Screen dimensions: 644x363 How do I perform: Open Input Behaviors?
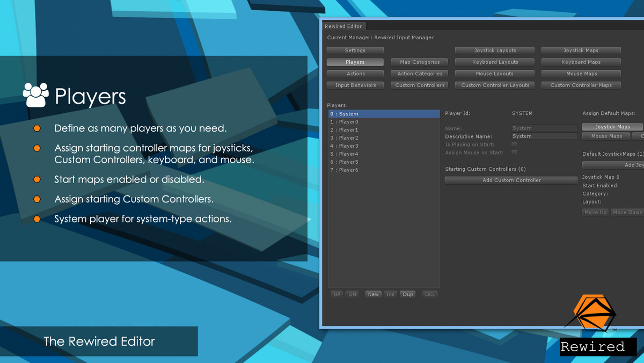(x=355, y=85)
